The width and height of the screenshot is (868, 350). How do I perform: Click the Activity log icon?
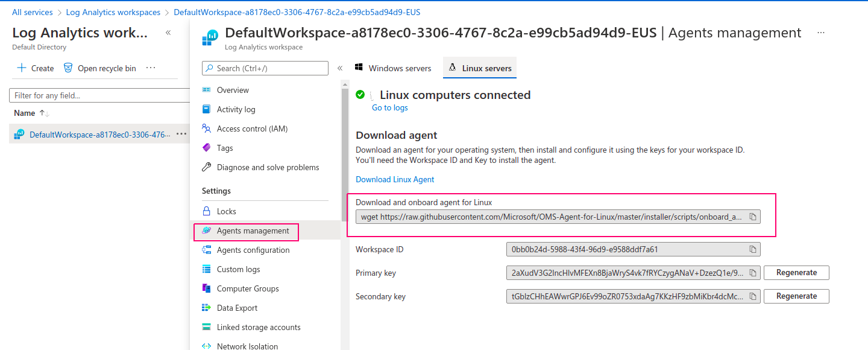pos(207,109)
